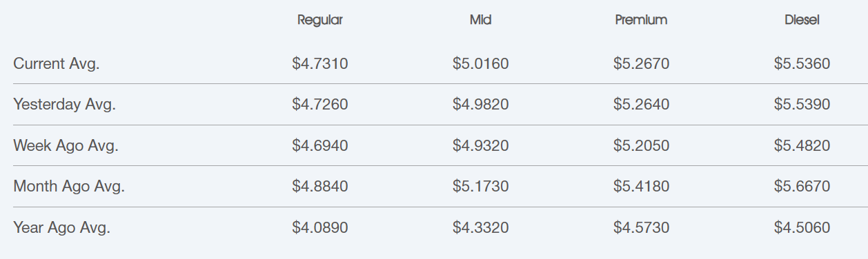Click the current Mid price $5.0160
Viewport: 868px width, 259px height.
pyautogui.click(x=480, y=64)
